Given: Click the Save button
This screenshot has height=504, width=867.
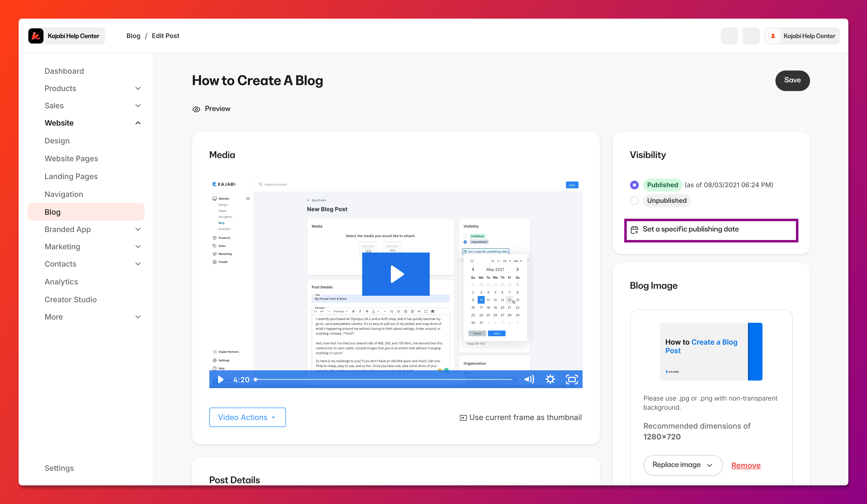Looking at the screenshot, I should [792, 80].
